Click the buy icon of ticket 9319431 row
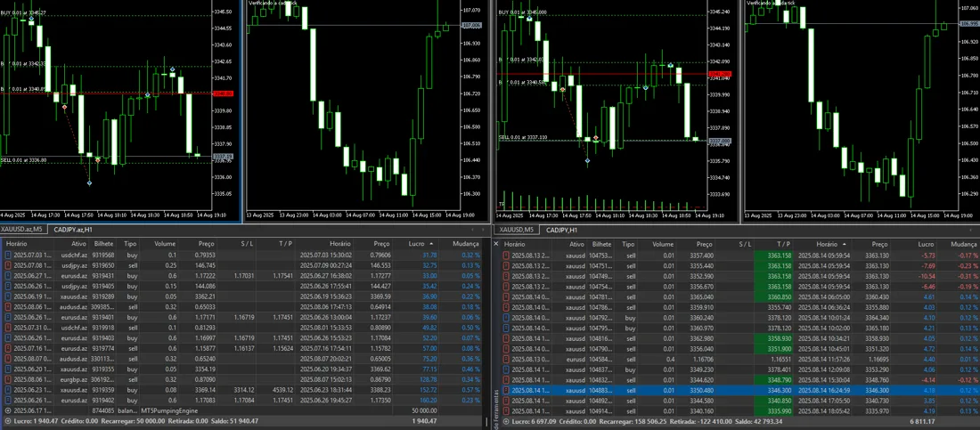The image size is (980, 430). point(7,276)
